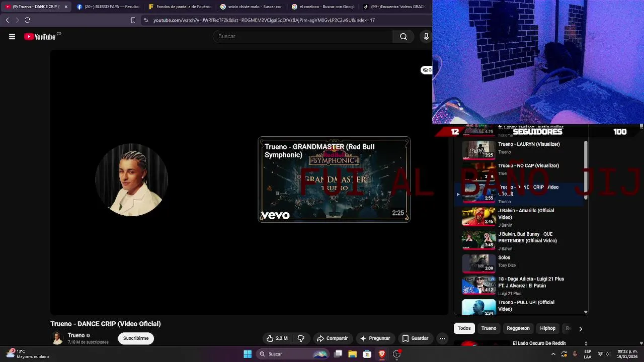Select the Trueno filter chip

click(x=489, y=328)
